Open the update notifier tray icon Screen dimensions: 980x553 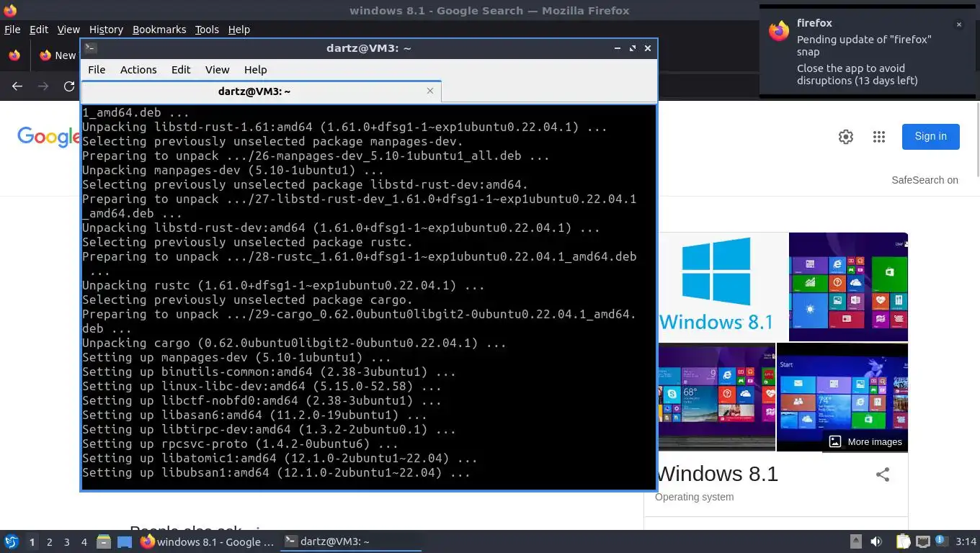coord(941,541)
